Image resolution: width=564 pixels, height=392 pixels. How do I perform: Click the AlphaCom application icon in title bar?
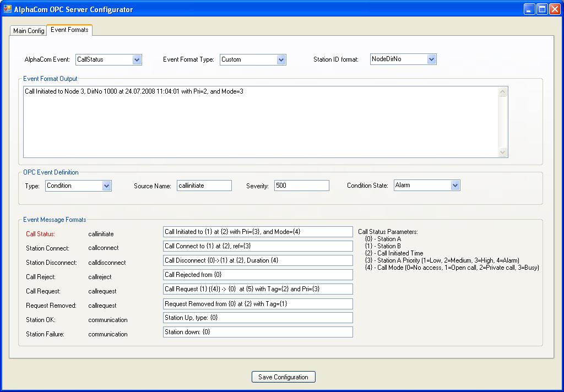click(8, 9)
